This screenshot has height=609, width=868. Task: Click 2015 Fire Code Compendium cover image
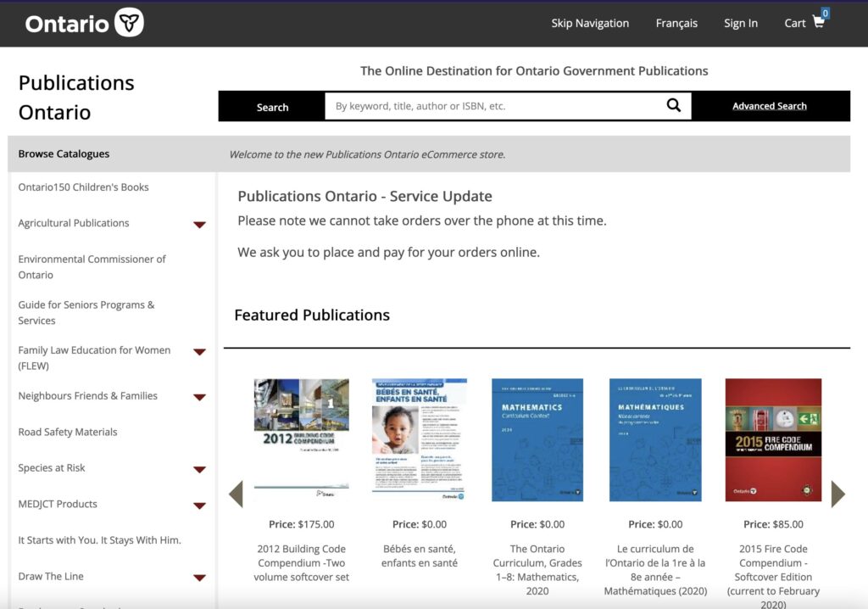coord(773,439)
